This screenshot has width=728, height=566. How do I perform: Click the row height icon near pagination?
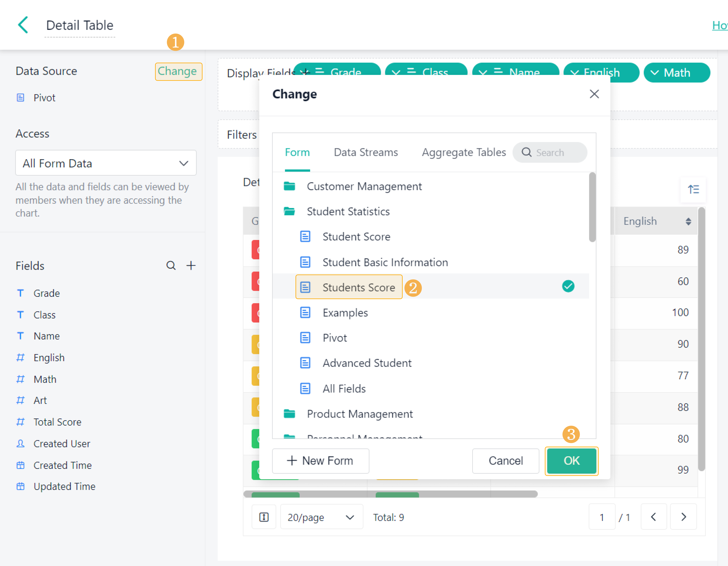(x=264, y=517)
